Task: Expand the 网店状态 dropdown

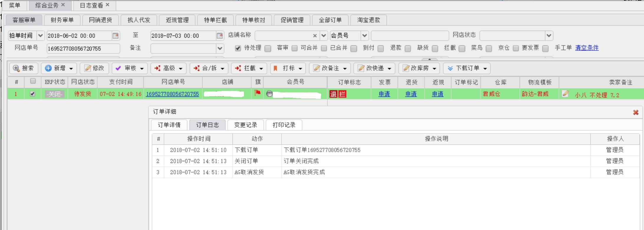Action: [x=549, y=36]
